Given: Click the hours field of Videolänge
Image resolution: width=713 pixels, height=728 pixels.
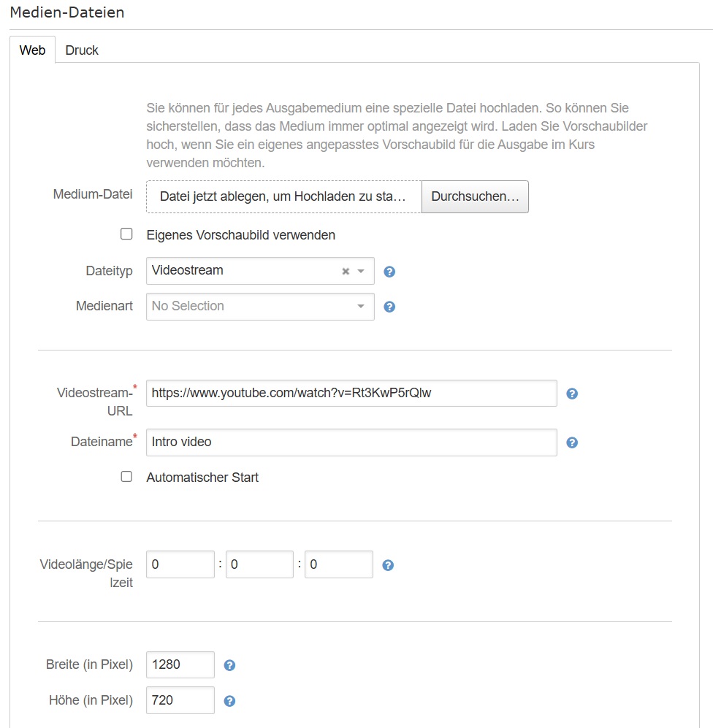Looking at the screenshot, I should (180, 564).
